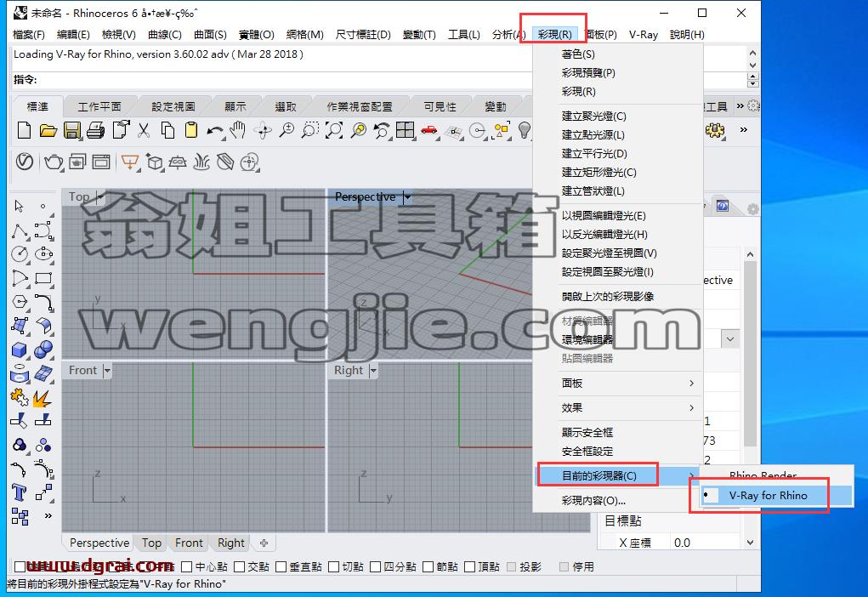Open a file with the folder icon
Viewport: 868px width, 597px height.
tap(48, 131)
